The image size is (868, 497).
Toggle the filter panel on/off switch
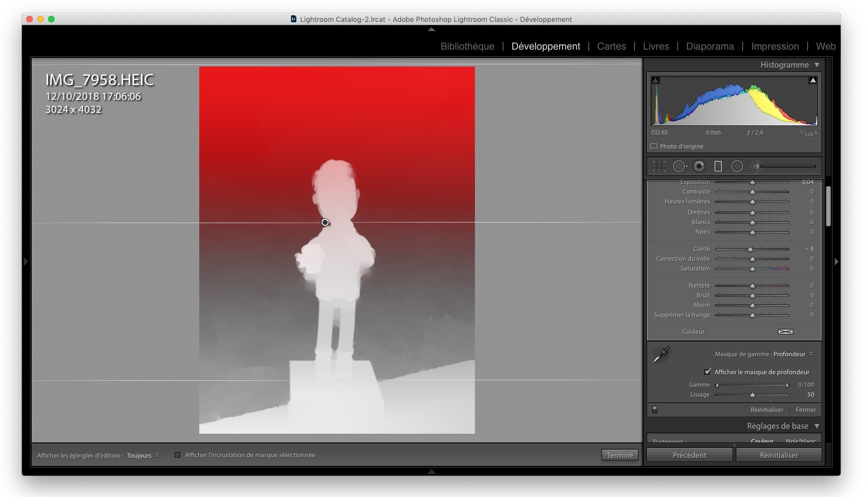point(655,410)
